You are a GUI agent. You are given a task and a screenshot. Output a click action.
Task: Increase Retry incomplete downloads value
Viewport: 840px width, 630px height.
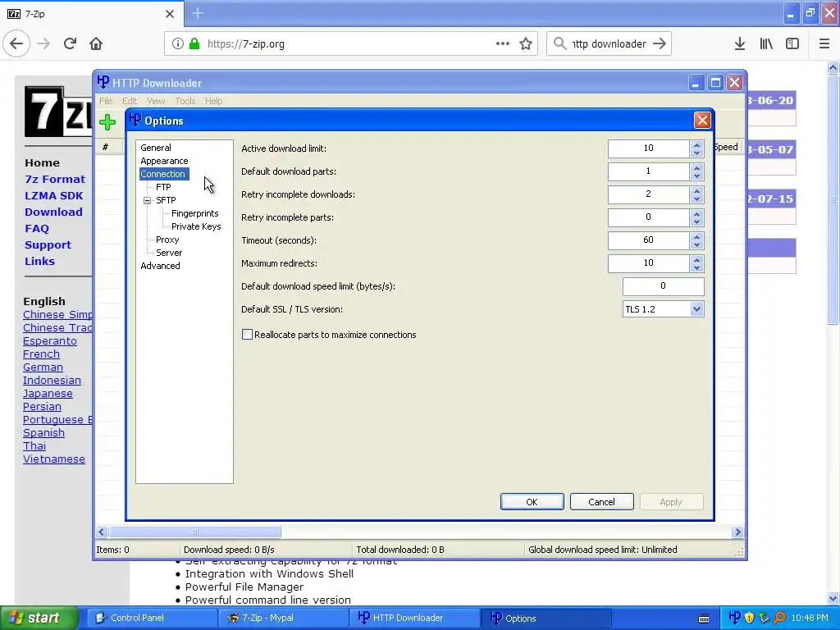[x=696, y=190]
